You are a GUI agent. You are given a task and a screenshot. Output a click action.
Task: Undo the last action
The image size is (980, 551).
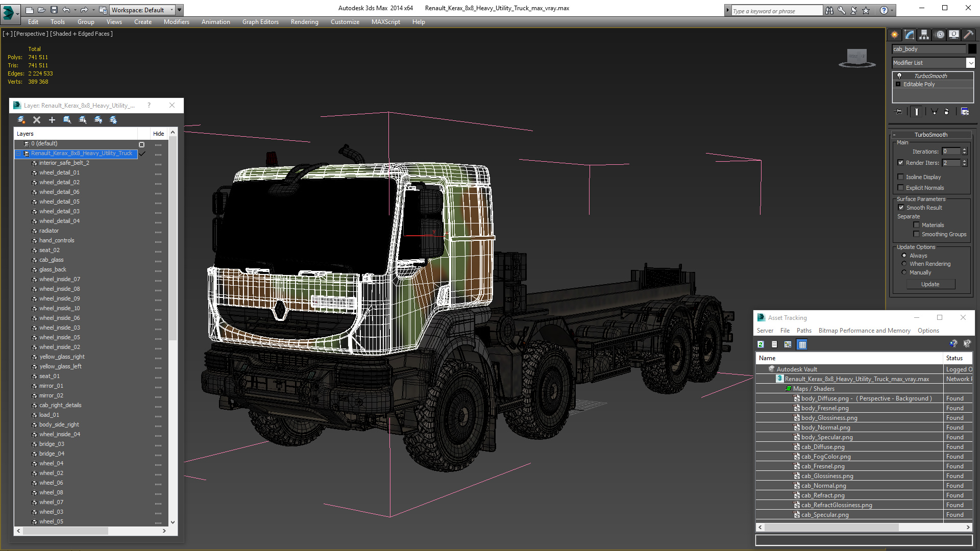pos(66,10)
